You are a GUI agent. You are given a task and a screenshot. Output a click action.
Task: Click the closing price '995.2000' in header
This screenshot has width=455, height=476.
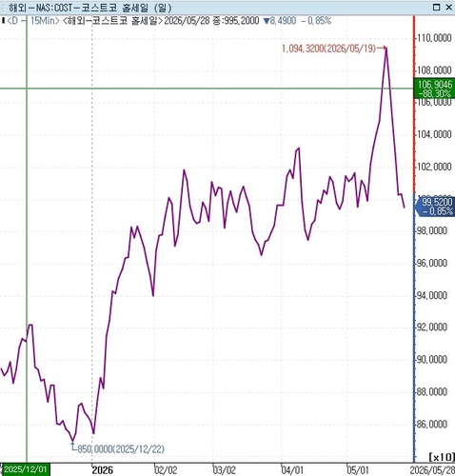241,21
